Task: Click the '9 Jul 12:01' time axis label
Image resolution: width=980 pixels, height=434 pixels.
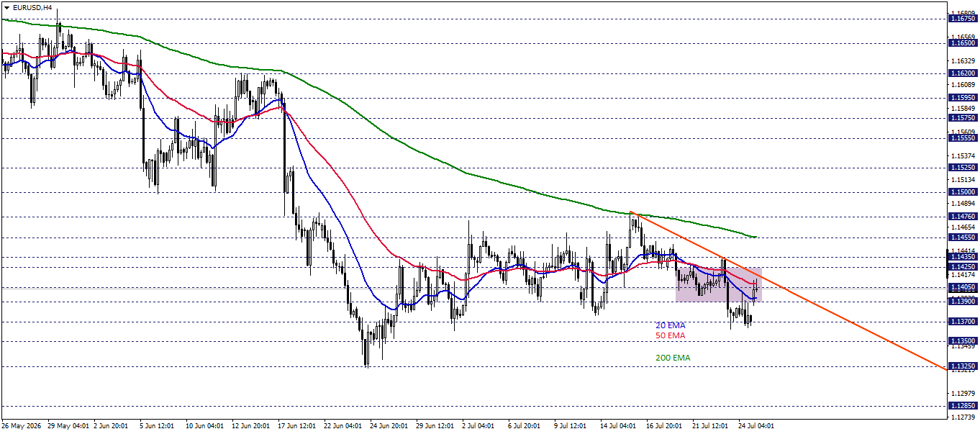Action: pos(571,426)
